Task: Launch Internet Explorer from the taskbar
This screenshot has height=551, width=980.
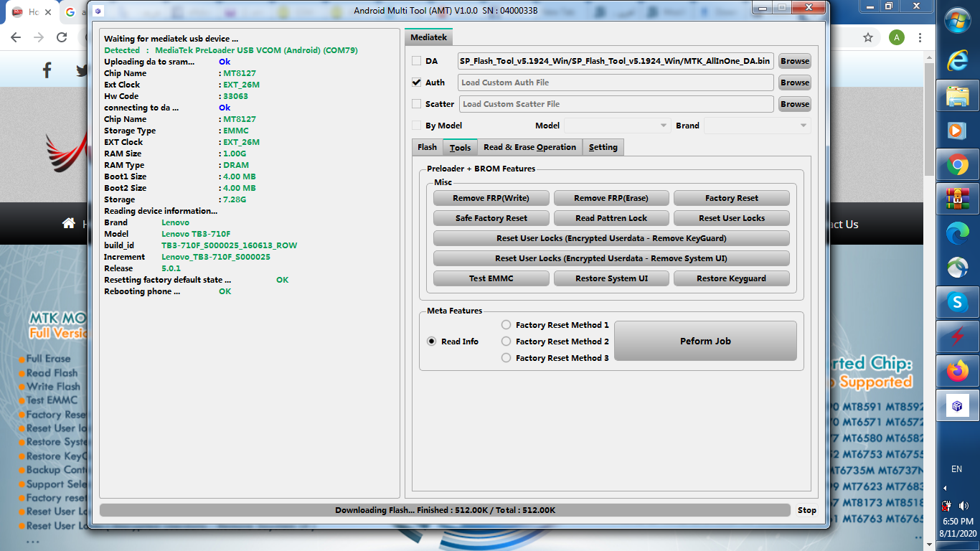Action: tap(958, 60)
